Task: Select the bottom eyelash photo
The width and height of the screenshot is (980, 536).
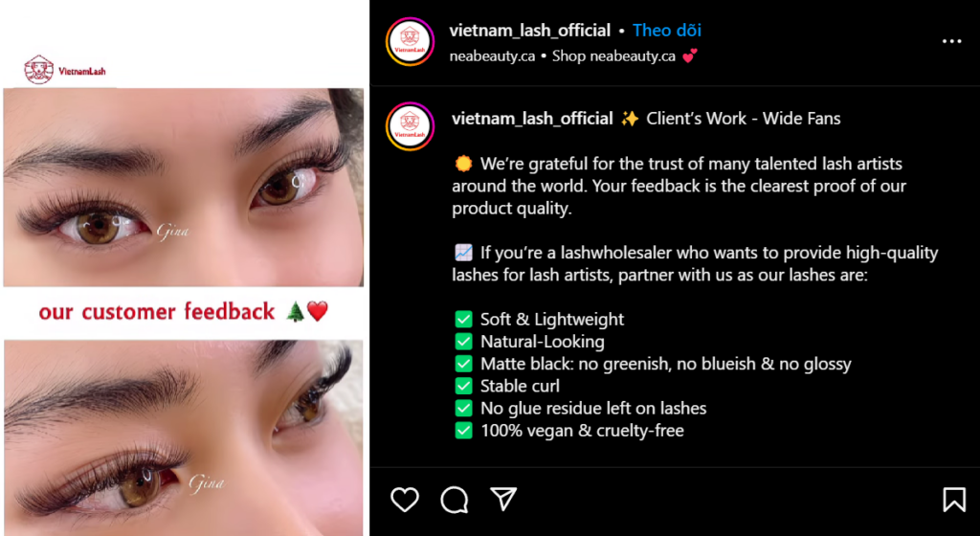Action: 184,438
